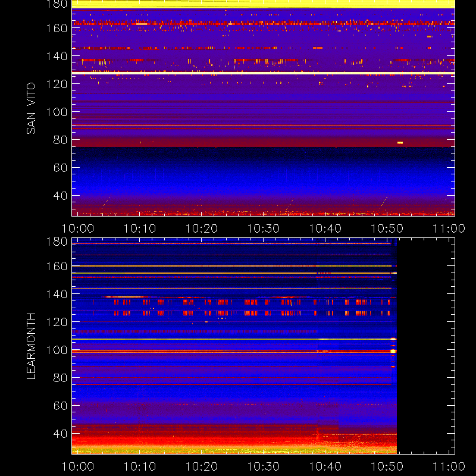The height and width of the screenshot is (476, 476).
Task: Click the bright spot at 100 MHz near 10:51 in Learmonth
Action: [x=393, y=351]
